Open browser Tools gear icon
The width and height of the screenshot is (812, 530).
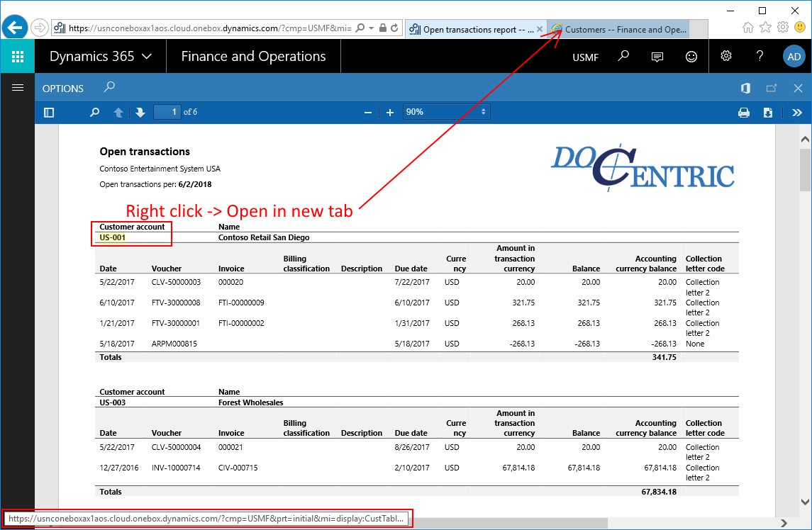point(783,28)
